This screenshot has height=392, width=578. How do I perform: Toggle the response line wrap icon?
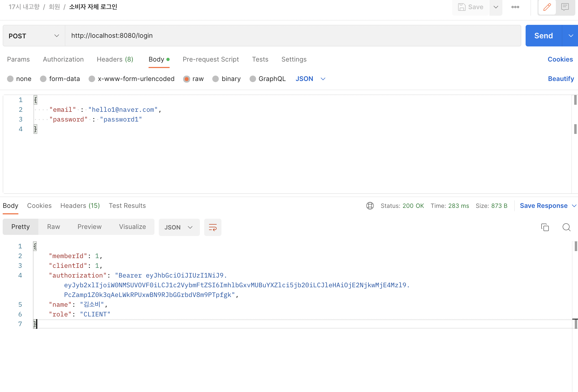(213, 227)
